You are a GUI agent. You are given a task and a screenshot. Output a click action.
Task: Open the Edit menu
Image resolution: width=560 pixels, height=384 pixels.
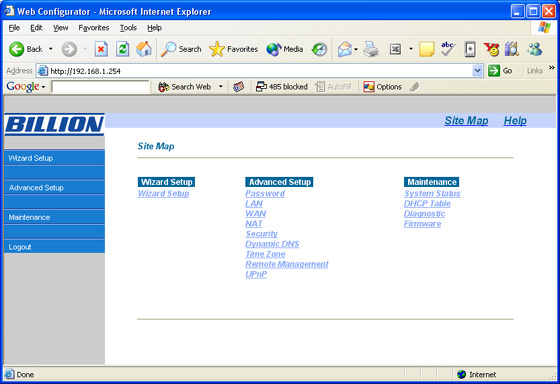point(36,28)
